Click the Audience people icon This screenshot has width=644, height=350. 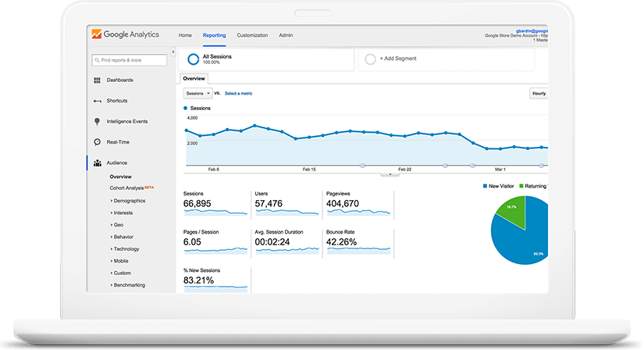[x=97, y=163]
